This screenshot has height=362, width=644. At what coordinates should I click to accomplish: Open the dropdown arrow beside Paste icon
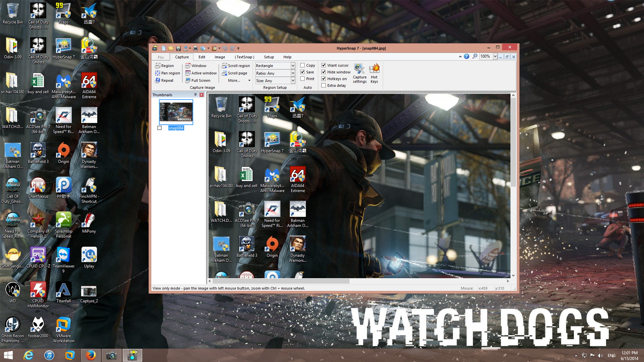(x=219, y=48)
